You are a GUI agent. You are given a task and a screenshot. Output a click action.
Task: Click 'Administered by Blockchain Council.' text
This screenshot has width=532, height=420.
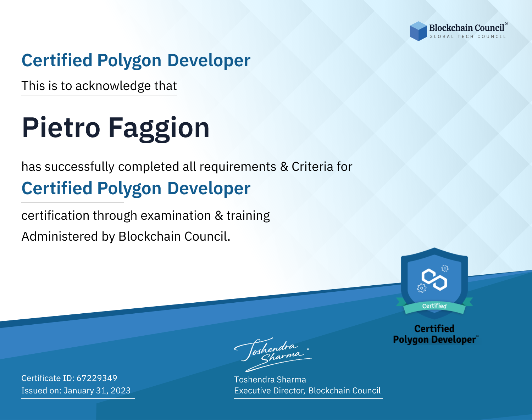126,236
